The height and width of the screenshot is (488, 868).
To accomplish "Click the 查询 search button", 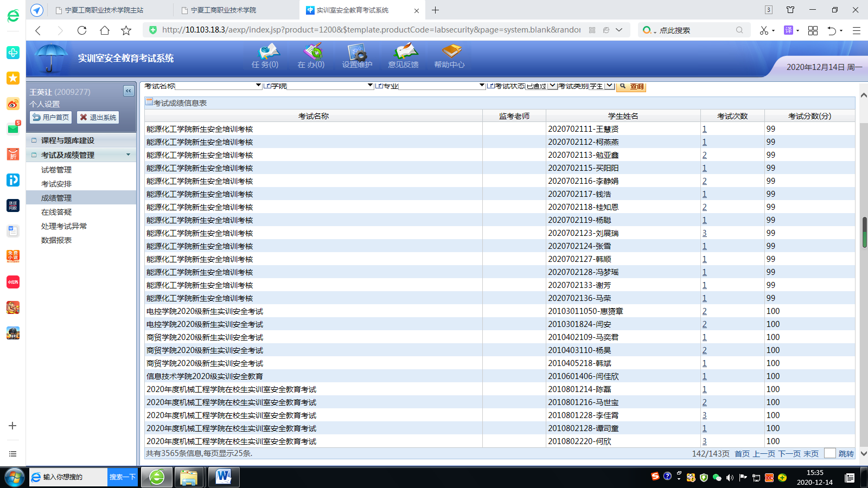I will point(631,86).
